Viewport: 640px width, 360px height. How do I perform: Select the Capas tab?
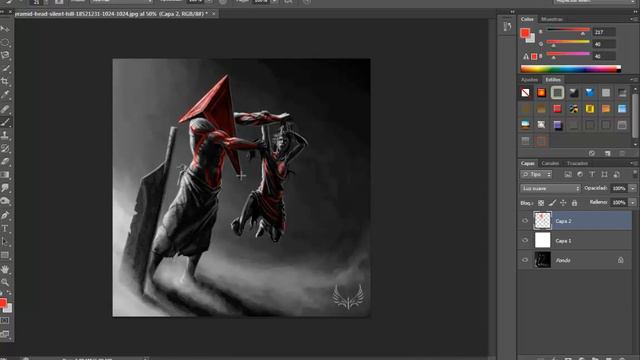click(x=527, y=163)
